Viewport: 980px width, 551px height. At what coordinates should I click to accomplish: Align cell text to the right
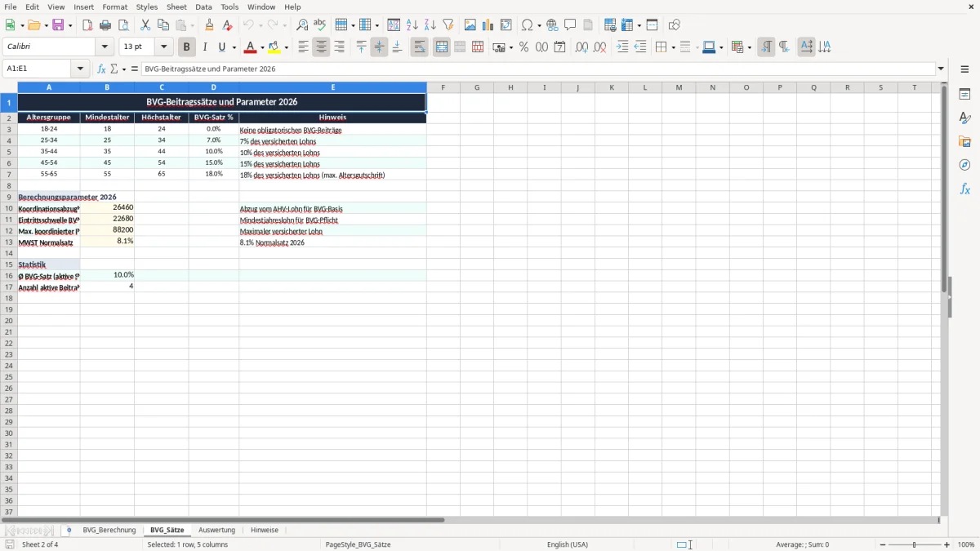339,47
